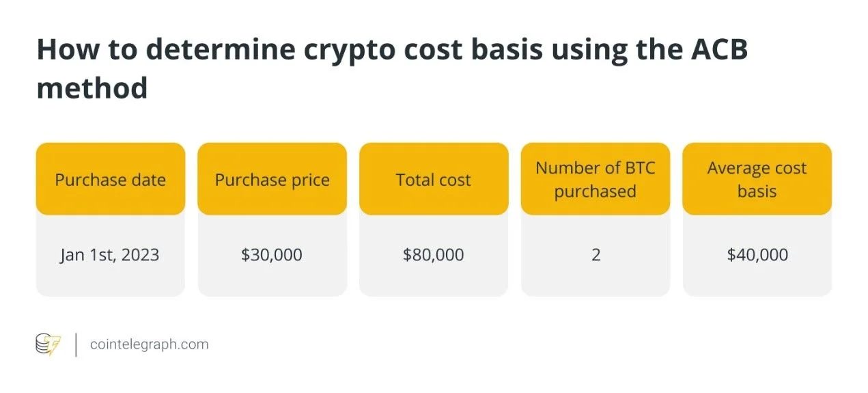Click the BTC quantity value 2
868x393 pixels.
click(596, 255)
